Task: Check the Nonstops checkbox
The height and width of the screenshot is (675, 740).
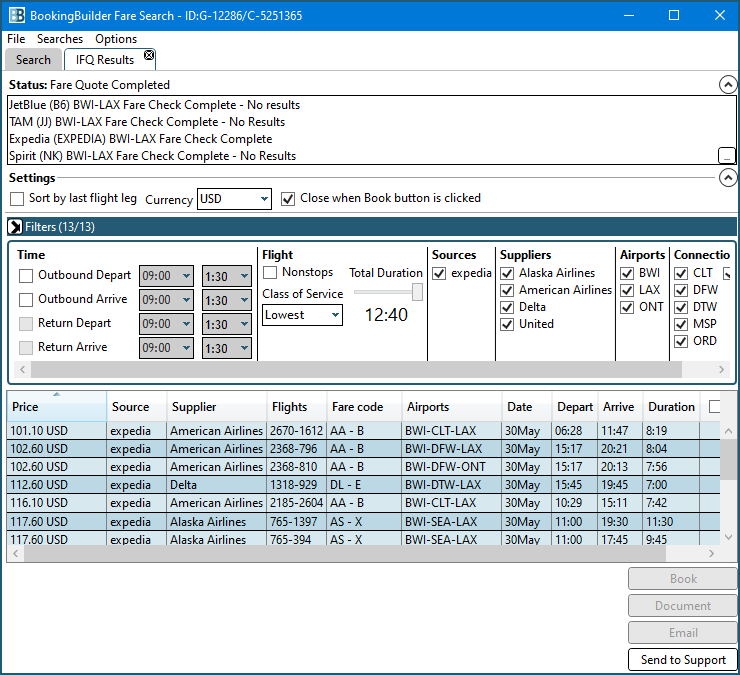Action: pyautogui.click(x=270, y=273)
